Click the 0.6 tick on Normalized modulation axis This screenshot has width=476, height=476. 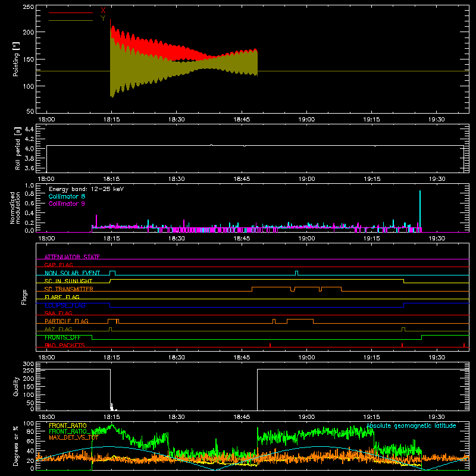click(29, 203)
